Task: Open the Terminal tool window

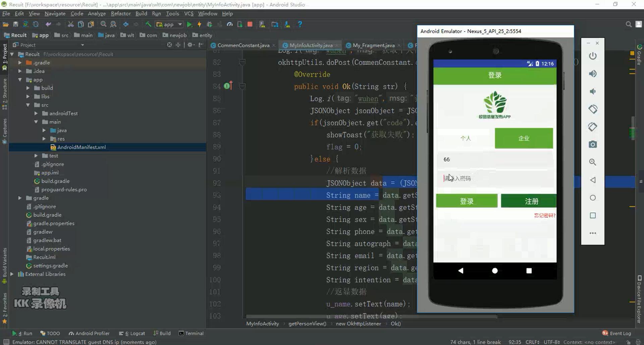Action: click(191, 333)
